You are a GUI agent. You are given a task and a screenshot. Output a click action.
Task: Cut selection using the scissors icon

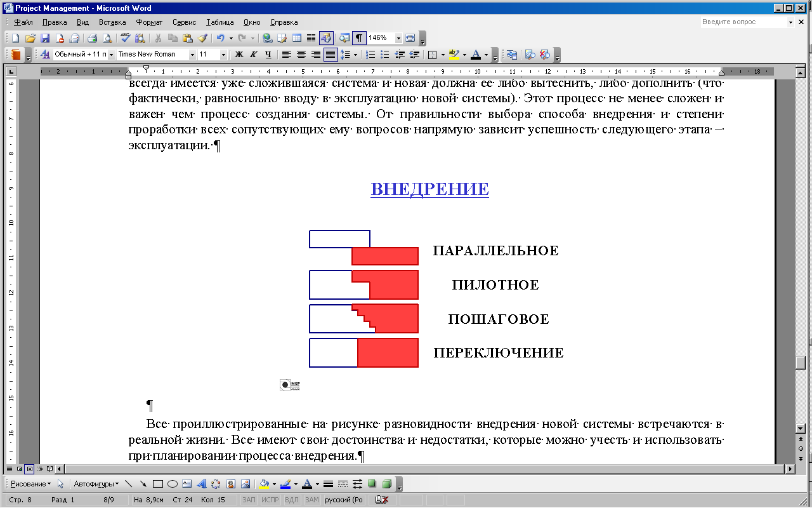[x=159, y=38]
